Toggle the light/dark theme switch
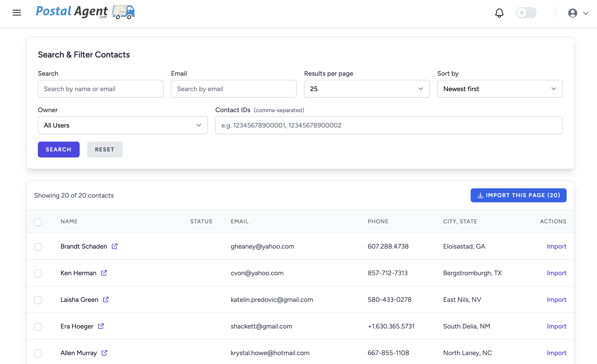This screenshot has width=597, height=364. pos(526,13)
